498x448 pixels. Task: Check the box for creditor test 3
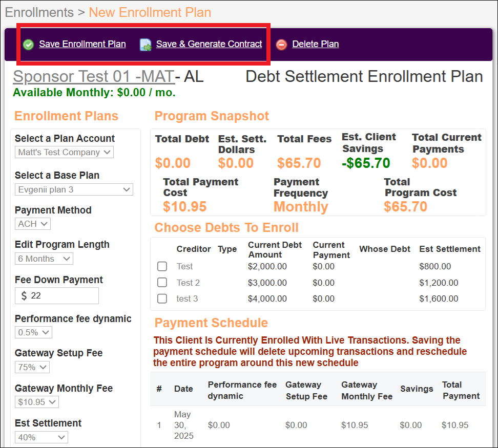162,298
